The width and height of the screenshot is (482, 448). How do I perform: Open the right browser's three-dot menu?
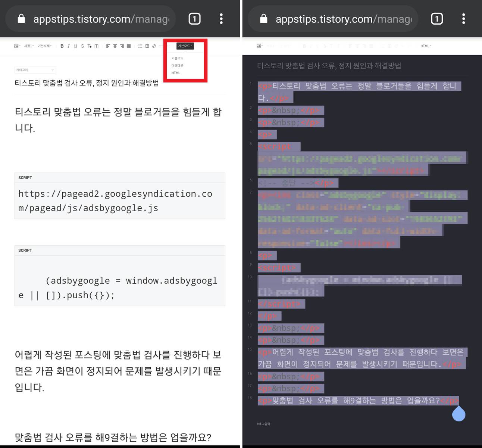coord(464,19)
